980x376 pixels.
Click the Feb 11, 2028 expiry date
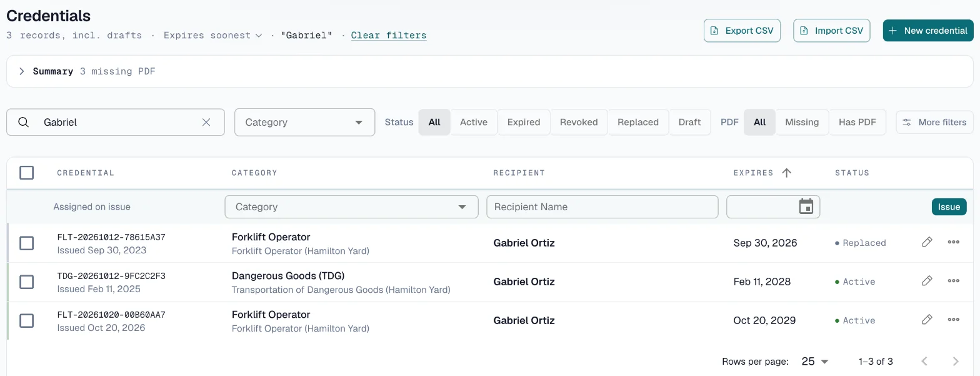tap(762, 282)
